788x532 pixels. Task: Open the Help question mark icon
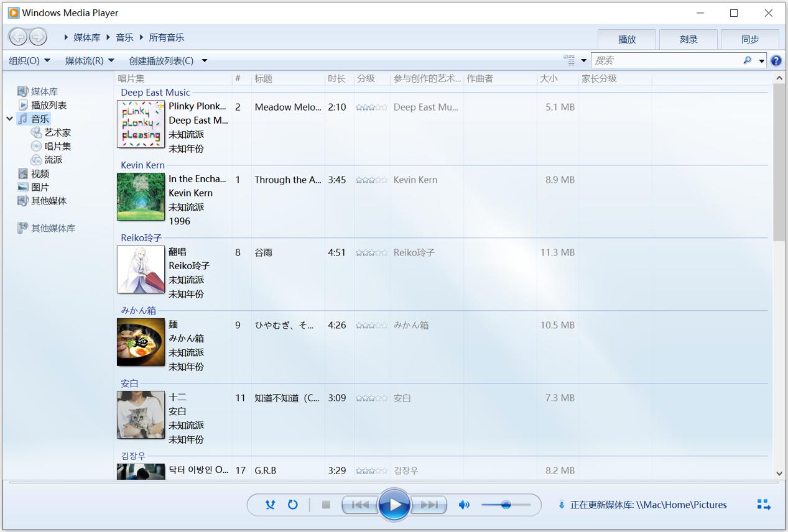pyautogui.click(x=776, y=61)
